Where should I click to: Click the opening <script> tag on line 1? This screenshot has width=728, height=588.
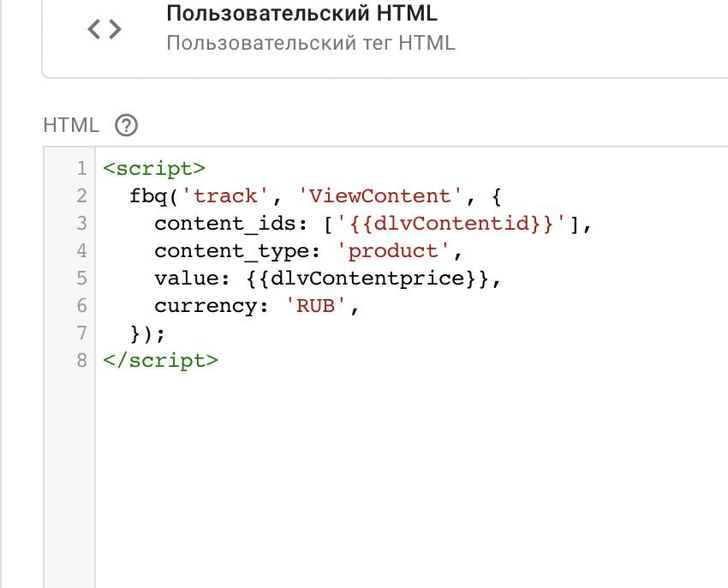[154, 168]
